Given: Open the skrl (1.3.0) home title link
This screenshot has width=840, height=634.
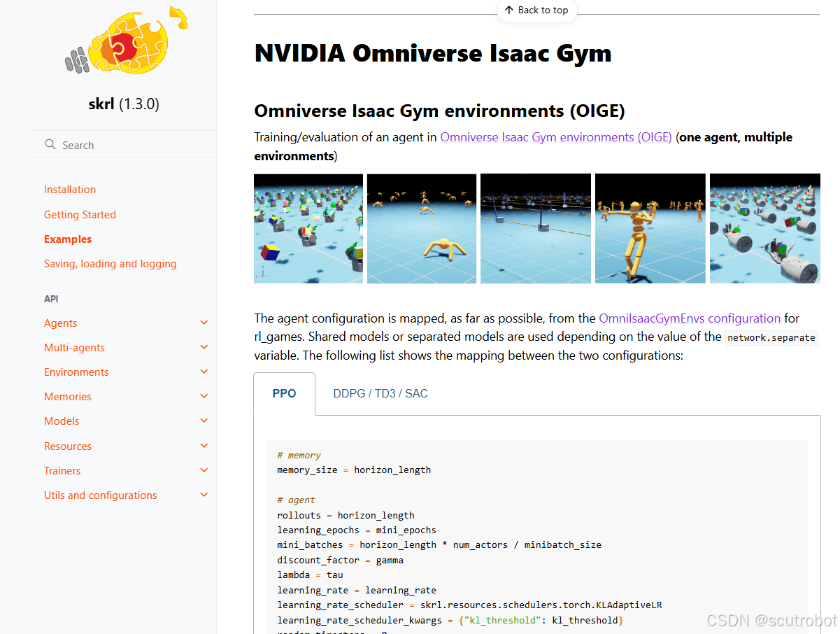Looking at the screenshot, I should click(x=124, y=104).
